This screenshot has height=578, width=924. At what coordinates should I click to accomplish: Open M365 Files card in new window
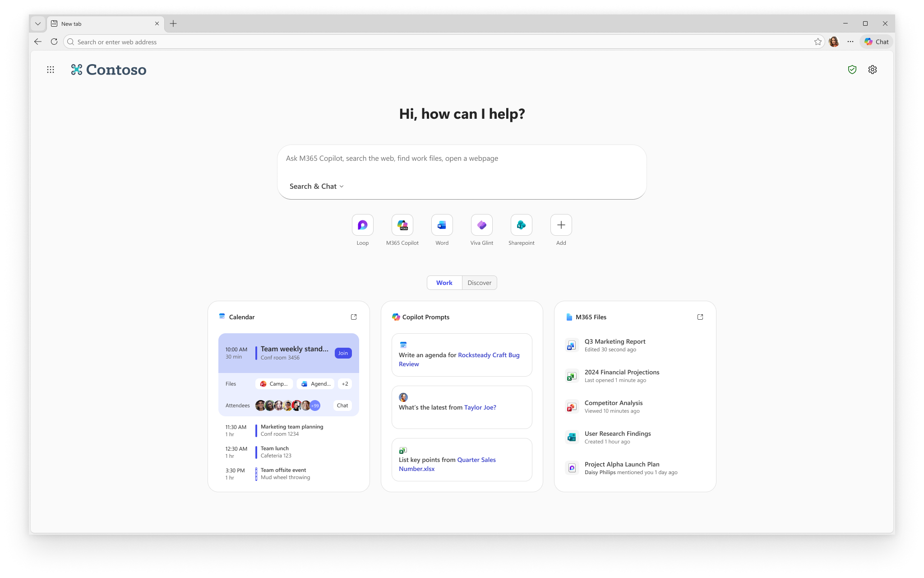pyautogui.click(x=700, y=317)
